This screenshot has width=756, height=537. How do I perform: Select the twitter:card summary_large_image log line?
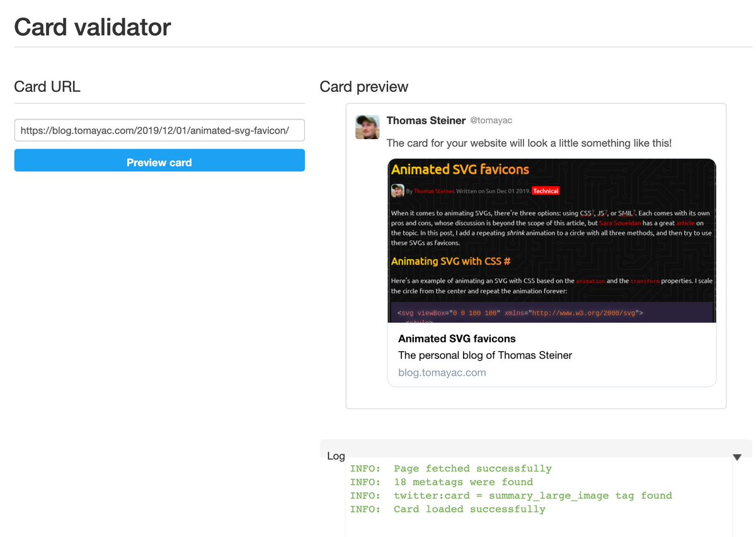509,495
